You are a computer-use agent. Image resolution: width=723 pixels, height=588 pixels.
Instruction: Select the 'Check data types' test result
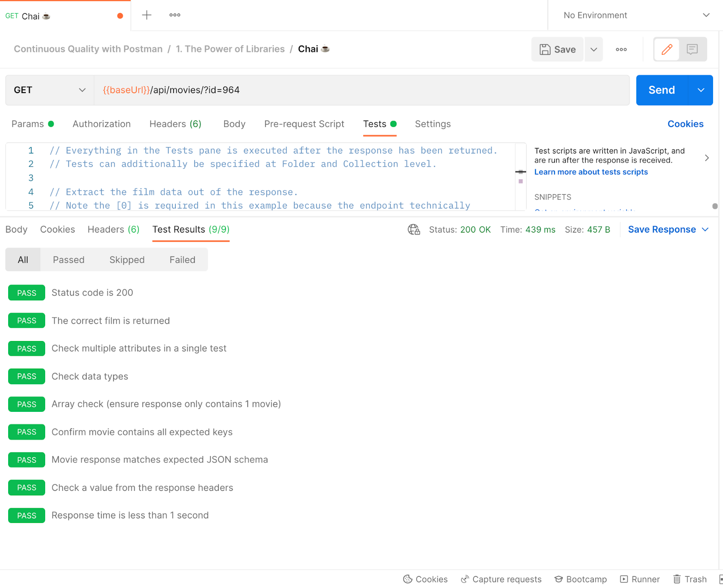tap(90, 376)
